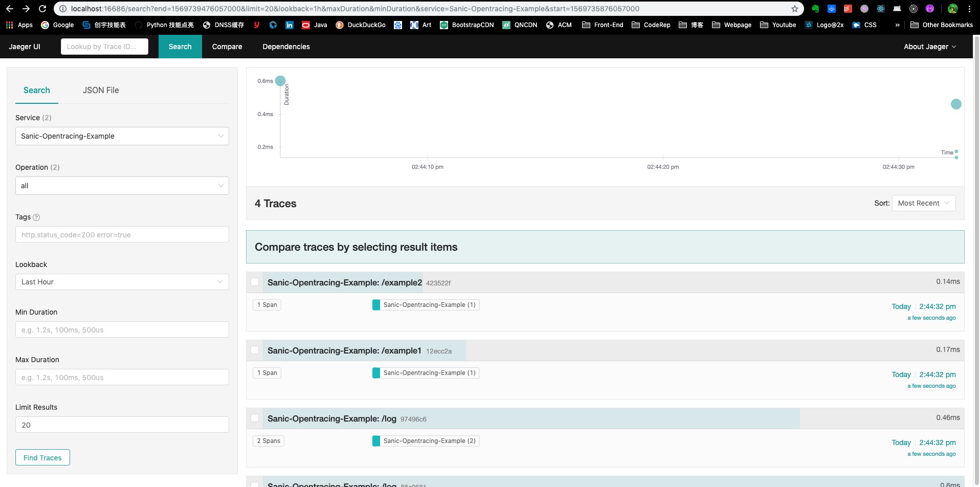980x487 pixels.
Task: Open the Service dropdown
Action: coord(122,136)
